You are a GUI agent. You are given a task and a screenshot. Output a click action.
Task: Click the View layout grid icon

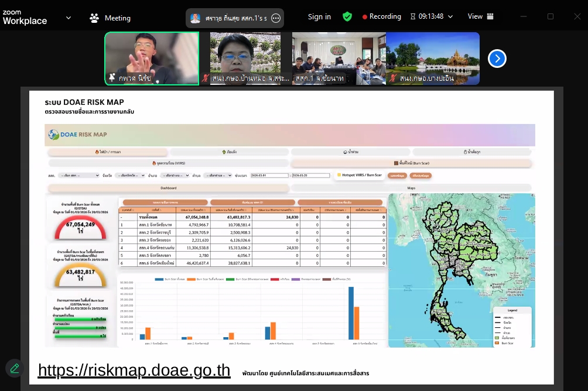point(490,17)
